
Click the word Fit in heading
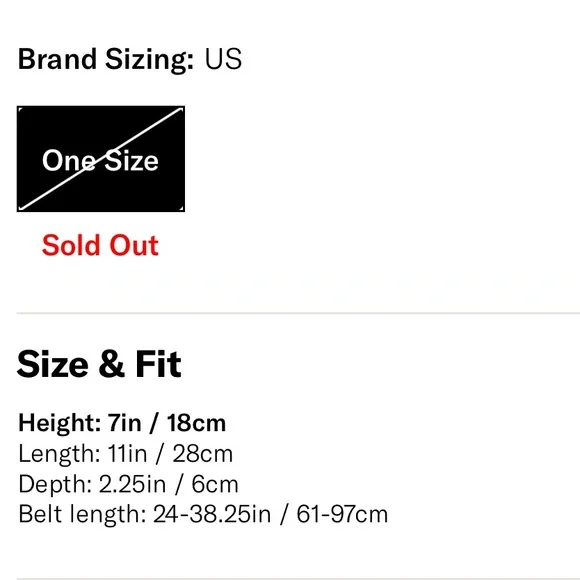click(158, 364)
